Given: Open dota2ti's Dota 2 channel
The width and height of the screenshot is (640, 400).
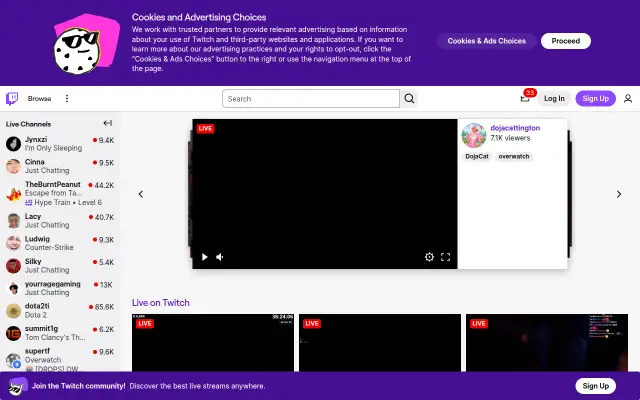Looking at the screenshot, I should [x=60, y=310].
